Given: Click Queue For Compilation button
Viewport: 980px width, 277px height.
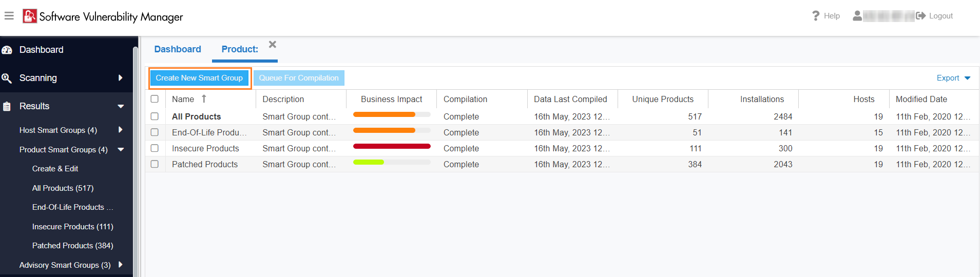Looking at the screenshot, I should tap(299, 78).
